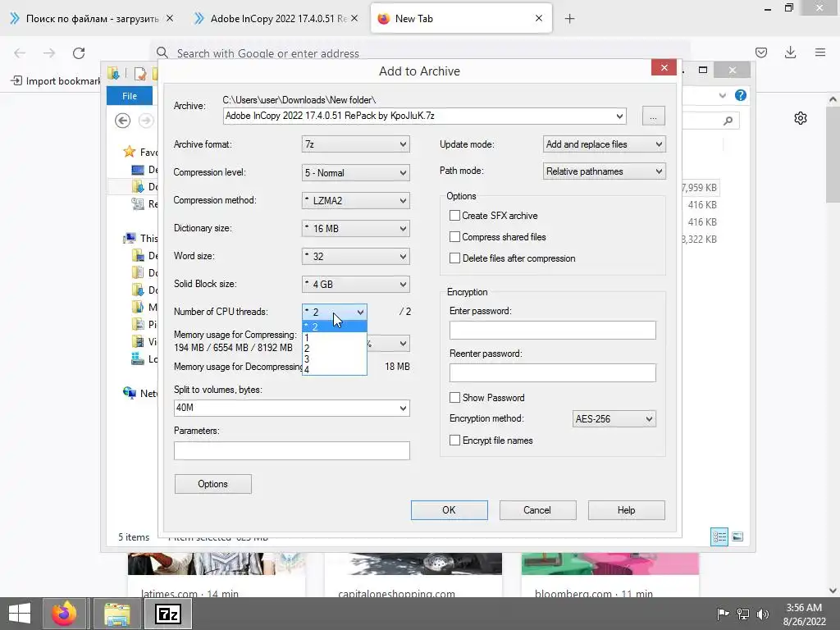Browse for archive location button

pyautogui.click(x=653, y=116)
